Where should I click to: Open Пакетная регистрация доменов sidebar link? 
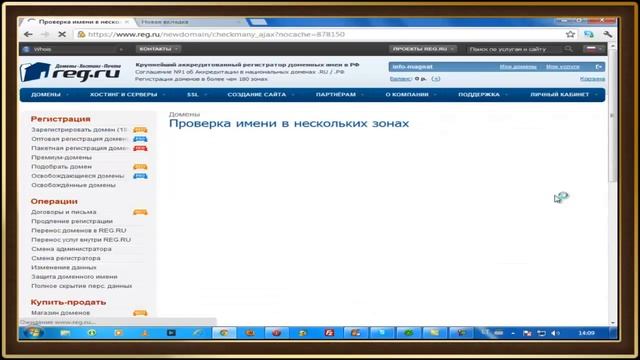[x=80, y=148]
